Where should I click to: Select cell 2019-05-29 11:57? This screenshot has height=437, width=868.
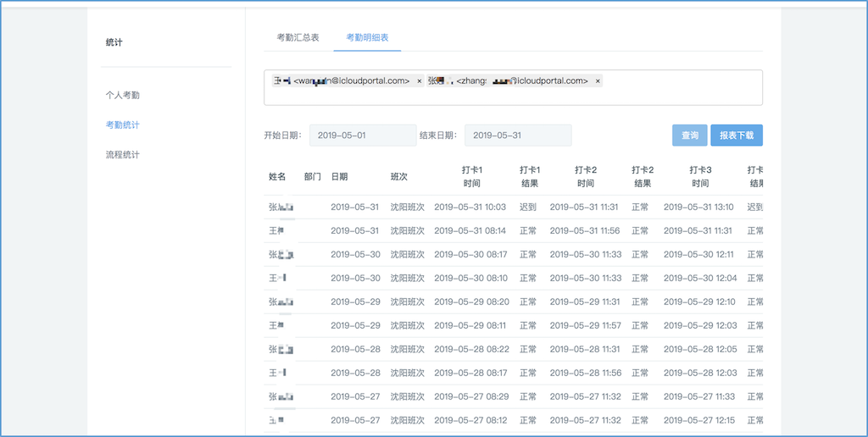pyautogui.click(x=585, y=326)
